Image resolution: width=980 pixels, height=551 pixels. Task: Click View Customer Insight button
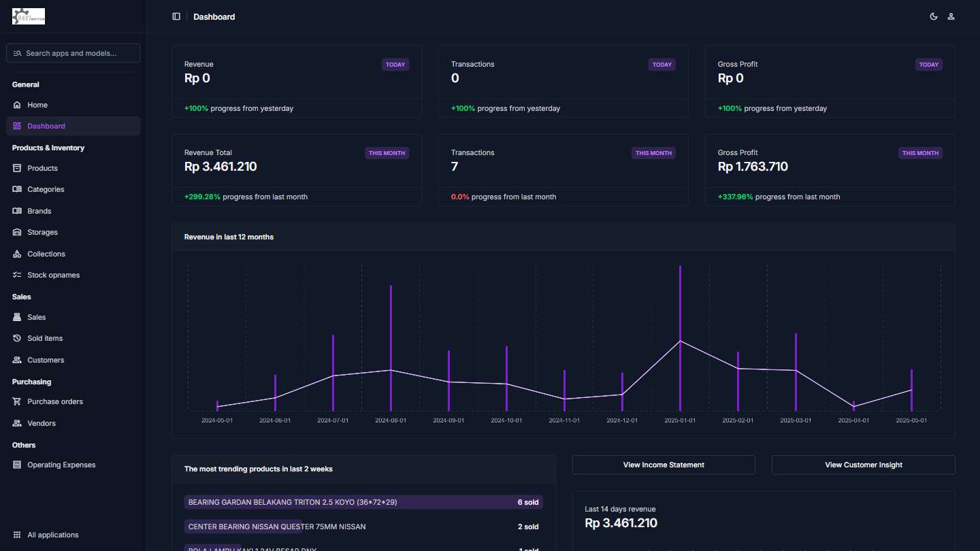(x=864, y=465)
